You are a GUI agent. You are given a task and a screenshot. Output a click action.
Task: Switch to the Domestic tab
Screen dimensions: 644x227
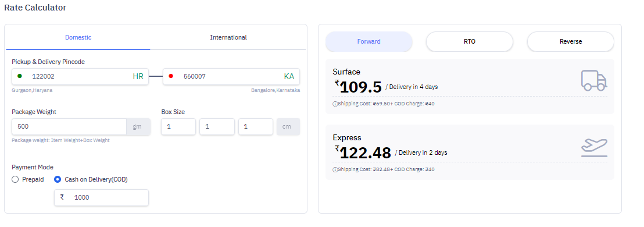(78, 37)
